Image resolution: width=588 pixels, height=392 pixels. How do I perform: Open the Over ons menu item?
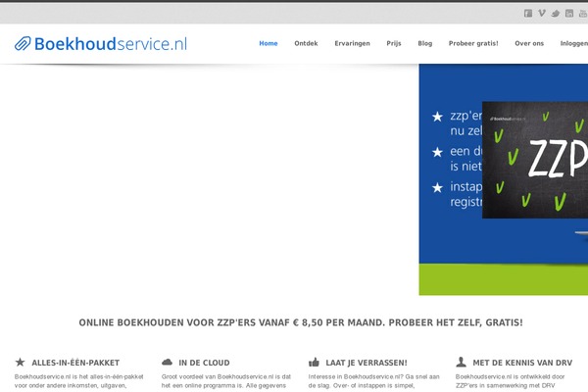tap(529, 43)
